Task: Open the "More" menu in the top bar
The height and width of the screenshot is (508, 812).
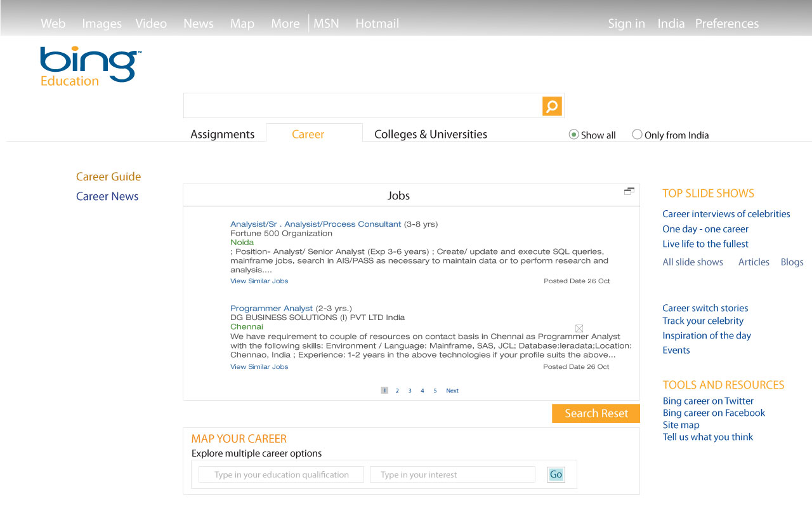Action: tap(285, 23)
